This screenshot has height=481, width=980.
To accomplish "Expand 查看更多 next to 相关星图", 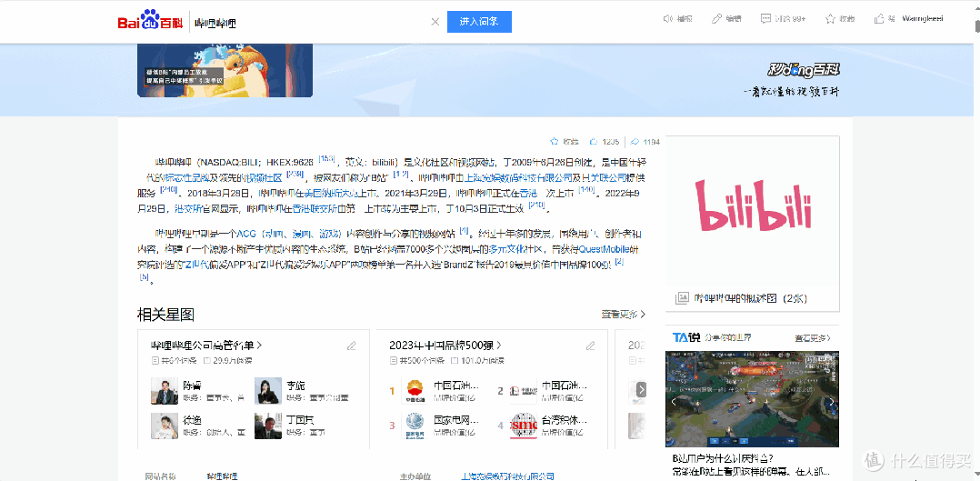I will [x=623, y=314].
